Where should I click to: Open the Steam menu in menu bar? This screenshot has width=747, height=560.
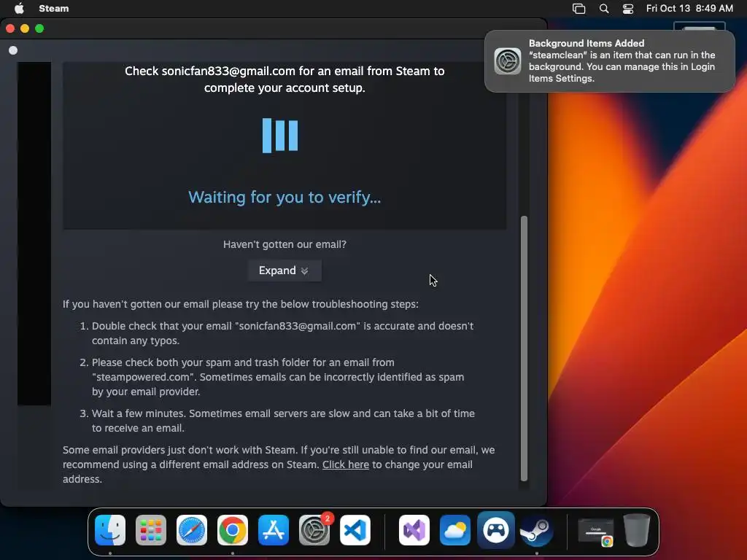coord(53,8)
